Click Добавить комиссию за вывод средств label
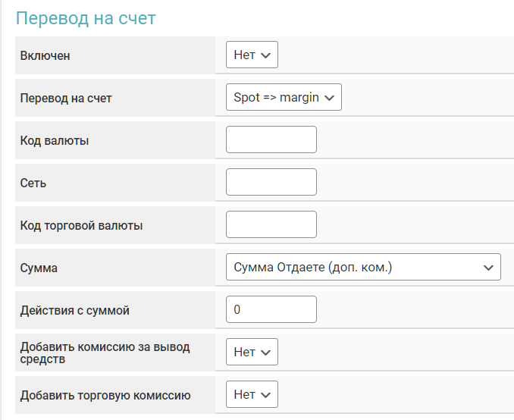Screen dimensions: 514x420 (x=105, y=353)
